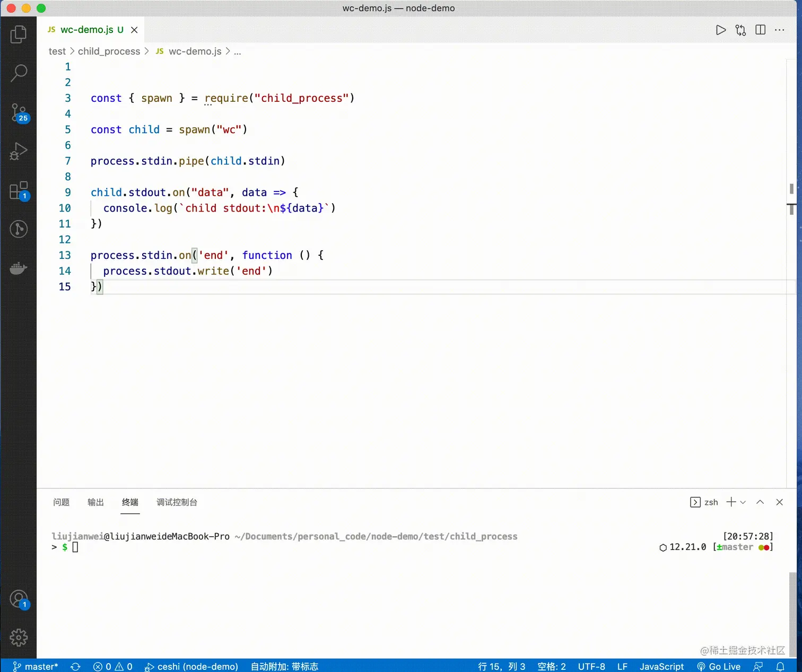Click the terminal prompt input area
Screen dimensions: 802x672
coord(75,547)
